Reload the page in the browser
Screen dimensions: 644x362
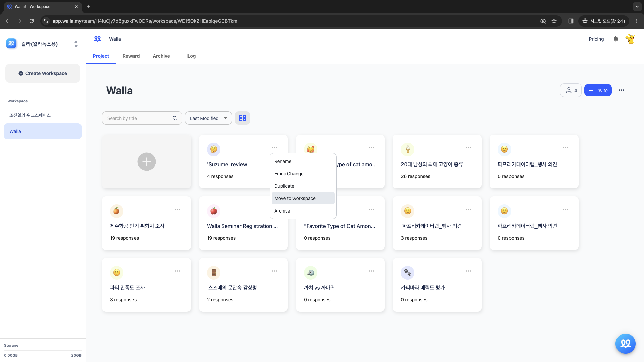[32, 21]
